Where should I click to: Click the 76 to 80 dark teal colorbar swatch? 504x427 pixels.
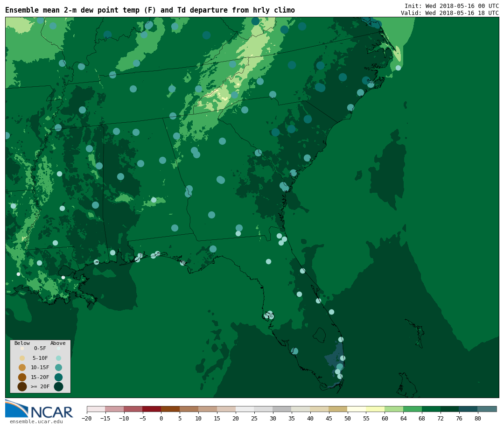pyautogui.click(x=468, y=409)
